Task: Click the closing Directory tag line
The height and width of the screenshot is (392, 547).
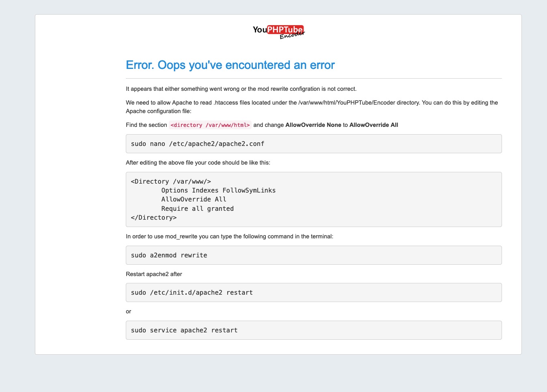Action: point(154,217)
